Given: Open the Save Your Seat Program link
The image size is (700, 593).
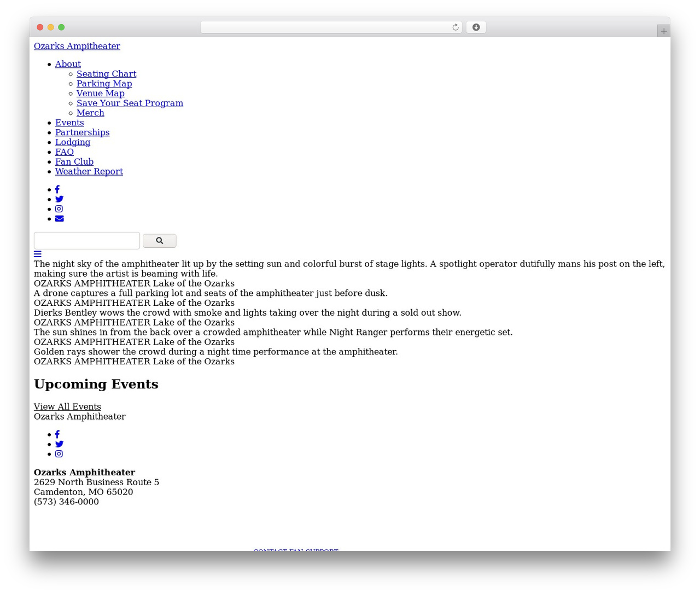Looking at the screenshot, I should pos(130,103).
